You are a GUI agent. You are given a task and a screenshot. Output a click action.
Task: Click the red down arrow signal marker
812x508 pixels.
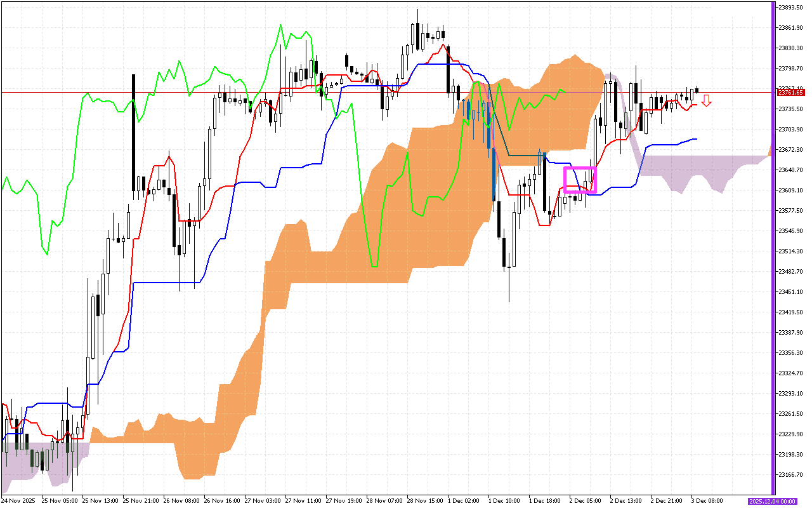pyautogui.click(x=706, y=100)
